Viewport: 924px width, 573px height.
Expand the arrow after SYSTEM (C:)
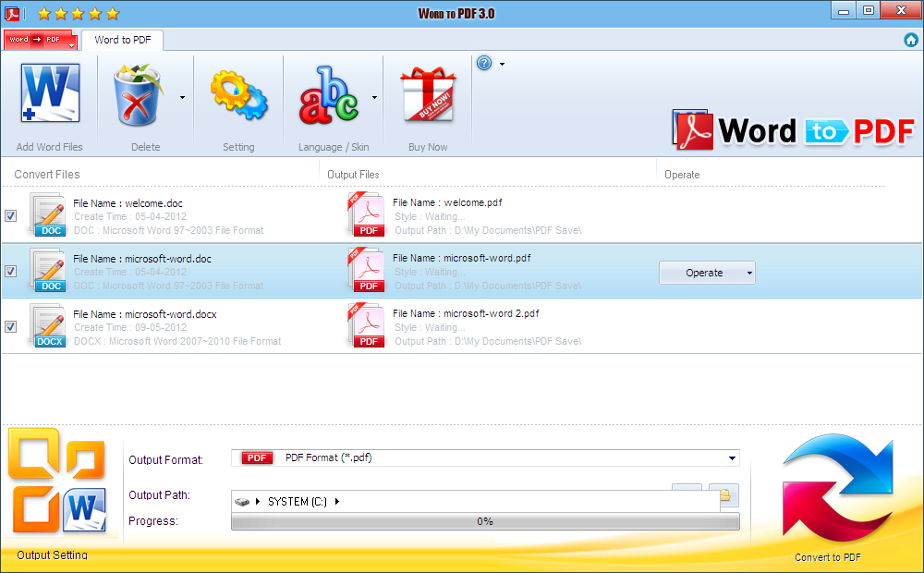coord(337,502)
